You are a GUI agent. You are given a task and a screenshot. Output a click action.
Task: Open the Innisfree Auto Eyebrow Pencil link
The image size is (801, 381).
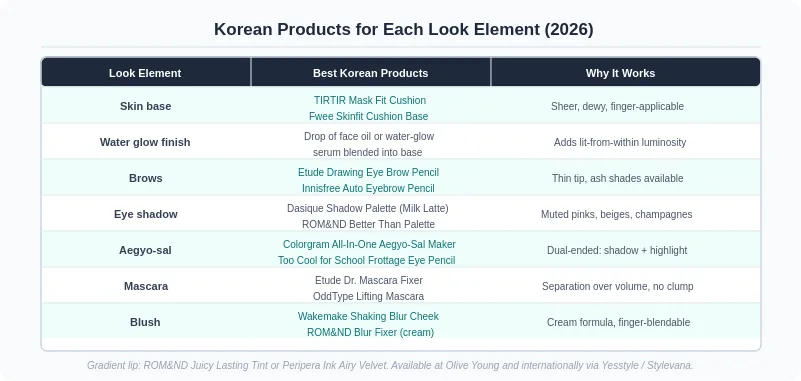[368, 188]
